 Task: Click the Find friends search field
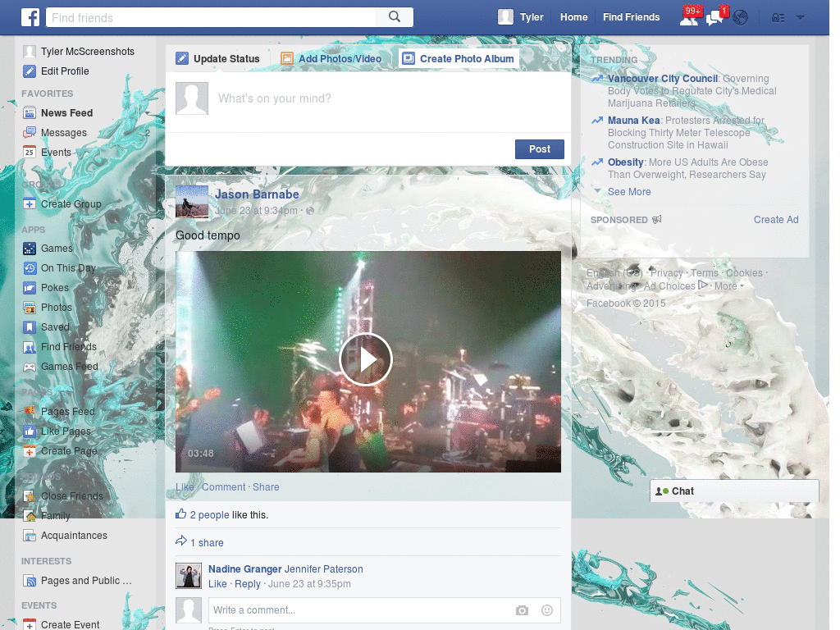(x=212, y=18)
